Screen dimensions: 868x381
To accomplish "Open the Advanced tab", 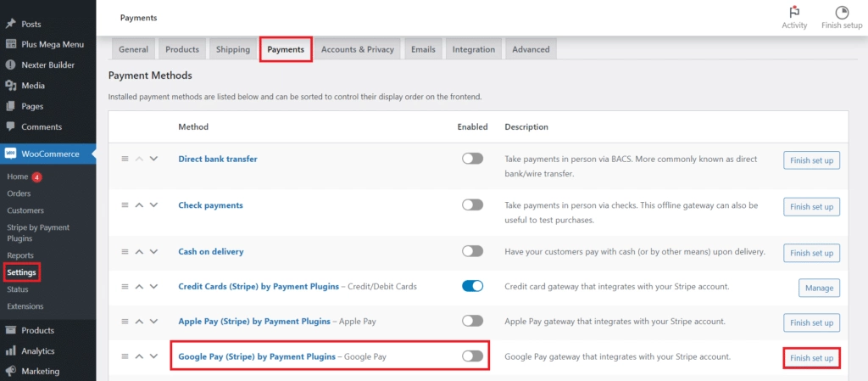I will (x=531, y=49).
